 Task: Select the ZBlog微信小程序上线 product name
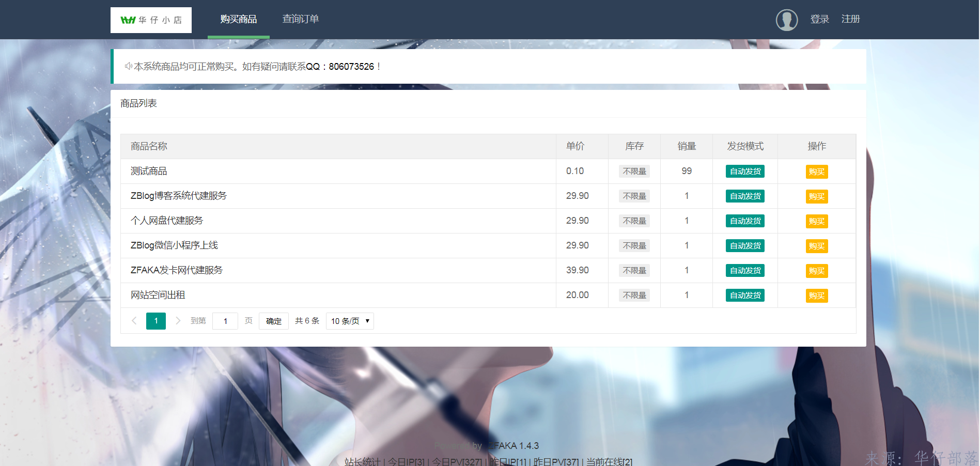pyautogui.click(x=174, y=245)
